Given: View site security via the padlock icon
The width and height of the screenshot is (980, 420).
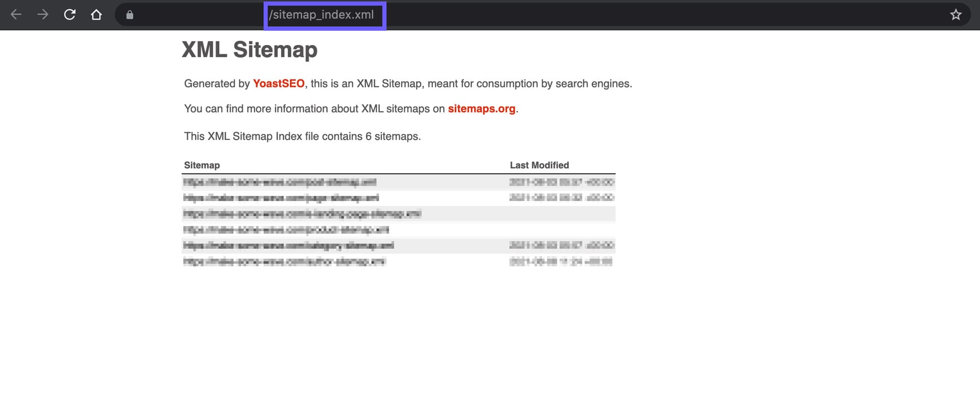Looking at the screenshot, I should click(130, 15).
